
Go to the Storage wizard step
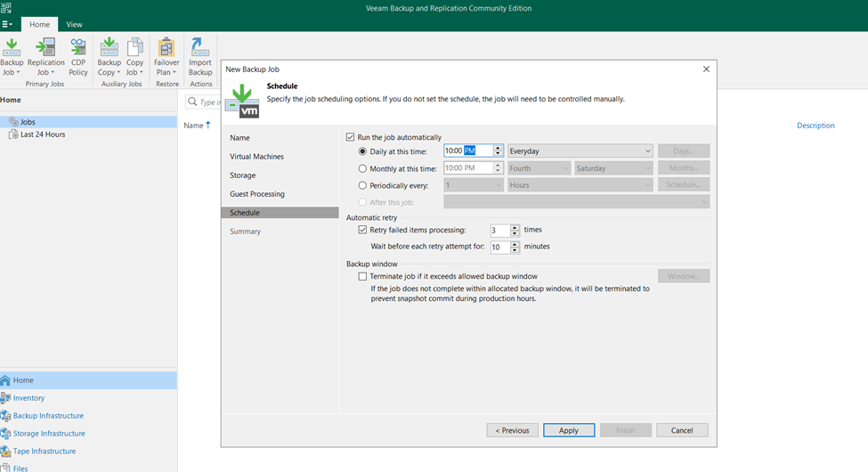[242, 175]
